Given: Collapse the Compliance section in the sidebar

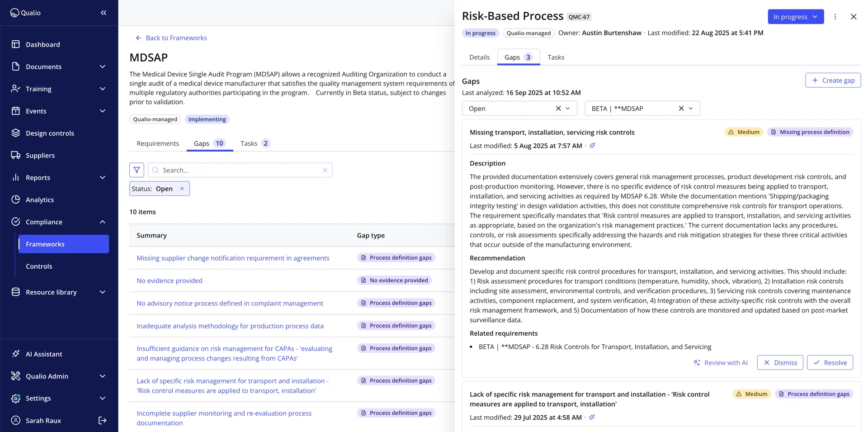Looking at the screenshot, I should 103,222.
